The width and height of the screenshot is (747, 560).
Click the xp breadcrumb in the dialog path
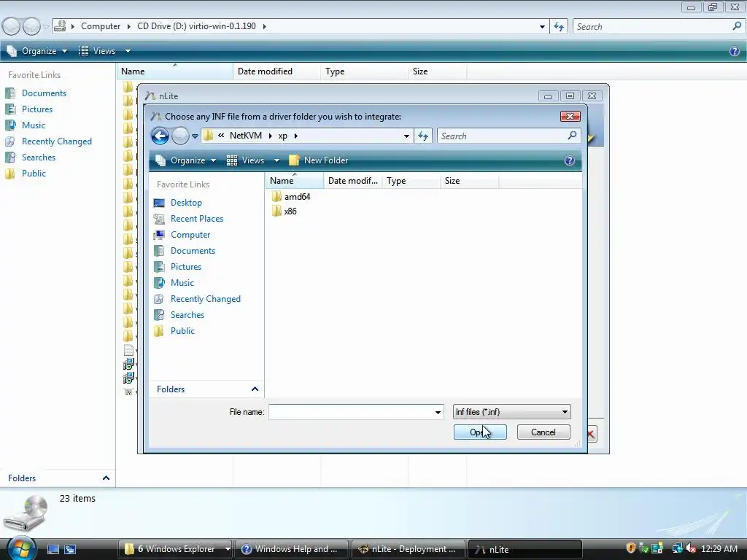[x=283, y=136]
